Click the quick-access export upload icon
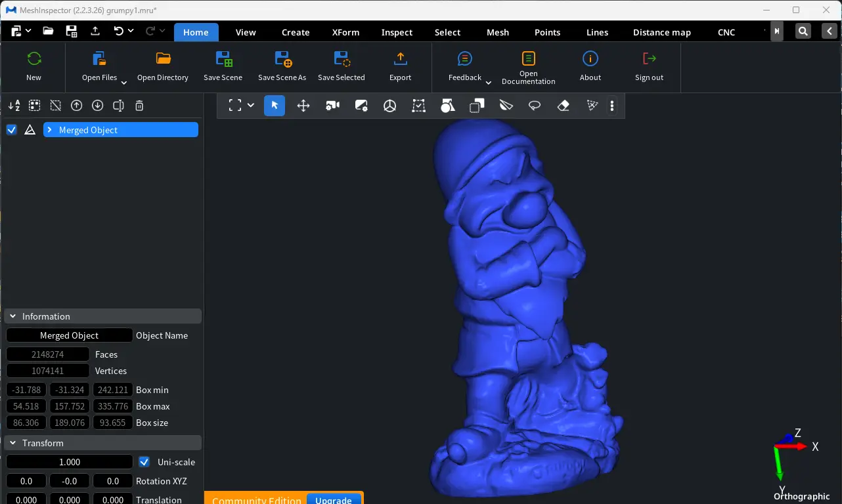 pyautogui.click(x=95, y=31)
